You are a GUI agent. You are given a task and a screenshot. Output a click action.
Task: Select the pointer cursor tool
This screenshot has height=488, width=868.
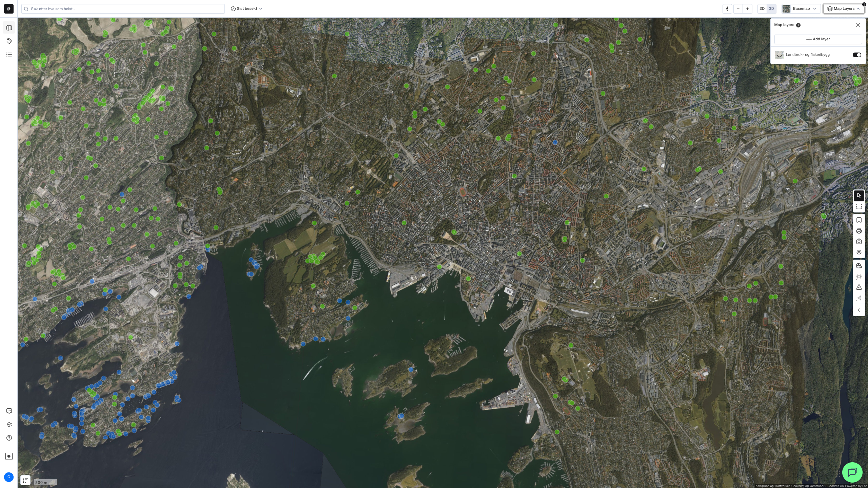(859, 196)
